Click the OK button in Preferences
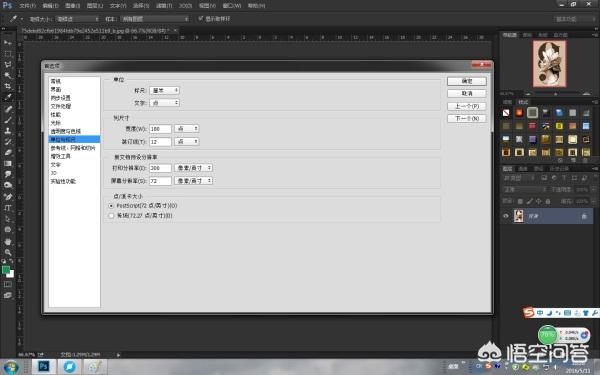 (x=467, y=81)
